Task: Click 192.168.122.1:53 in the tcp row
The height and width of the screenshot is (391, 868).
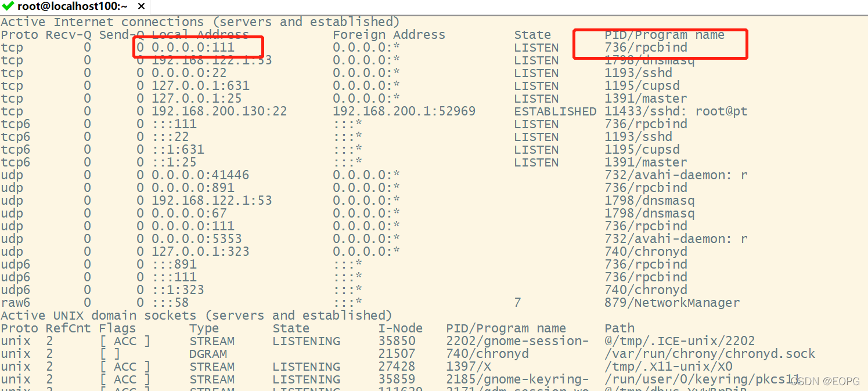Action: pos(212,60)
